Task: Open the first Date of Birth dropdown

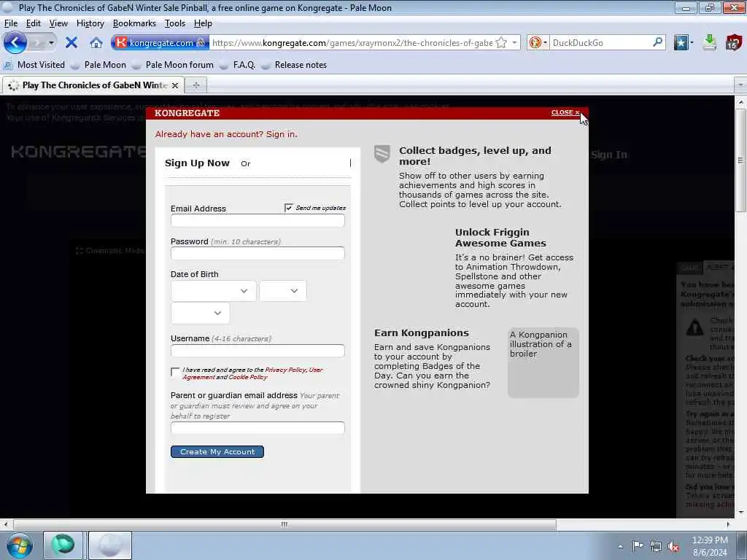Action: pyautogui.click(x=214, y=291)
